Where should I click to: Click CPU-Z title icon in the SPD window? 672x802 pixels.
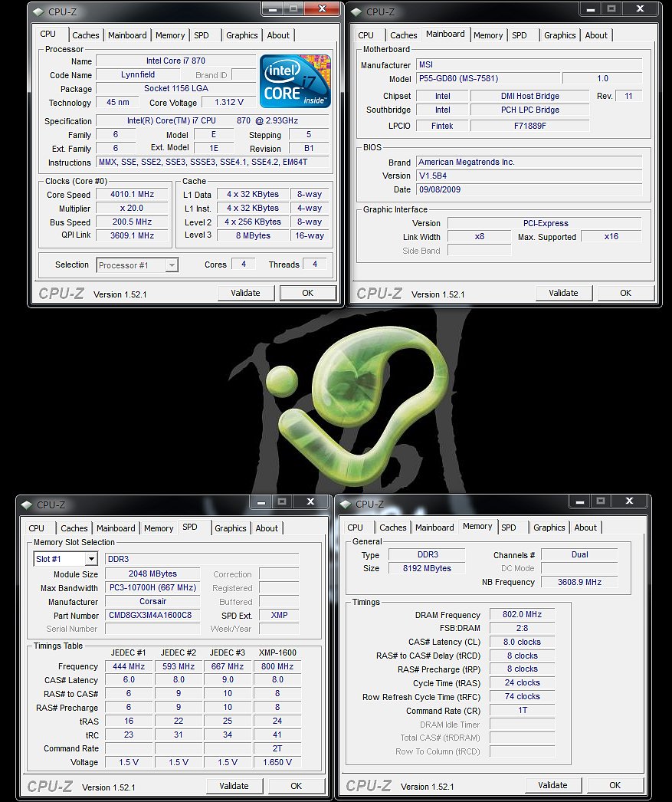click(27, 505)
